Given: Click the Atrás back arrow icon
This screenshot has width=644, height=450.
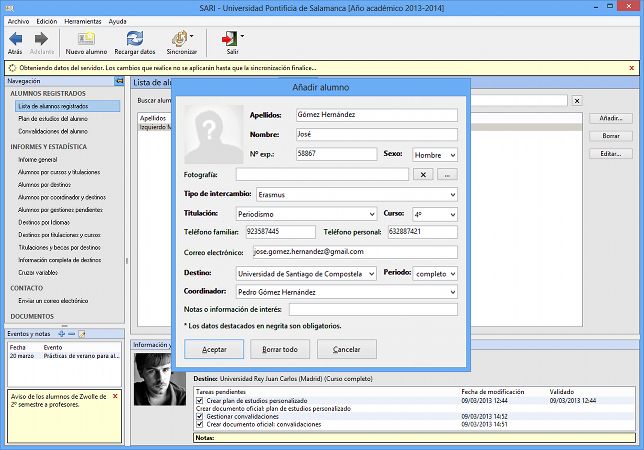Looking at the screenshot, I should coord(15,38).
